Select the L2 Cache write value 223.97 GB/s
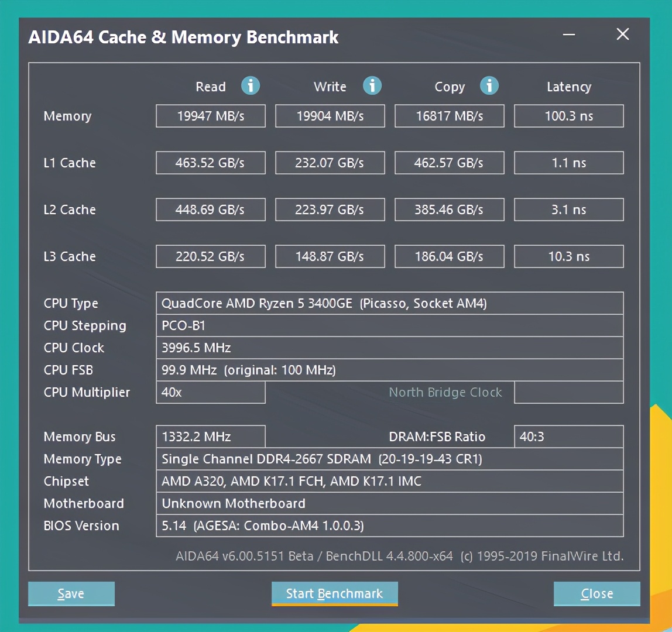The image size is (672, 632). click(330, 209)
